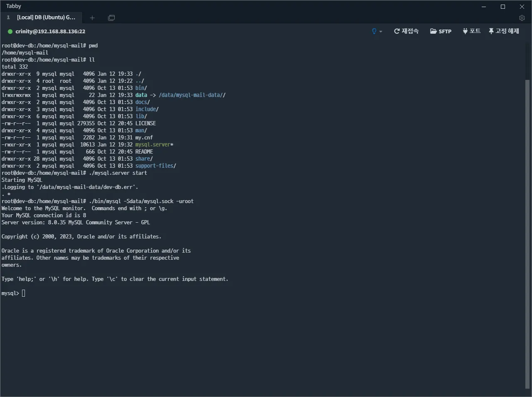Unpin the toolbar with 고정 해제
This screenshot has height=397, width=532.
504,31
